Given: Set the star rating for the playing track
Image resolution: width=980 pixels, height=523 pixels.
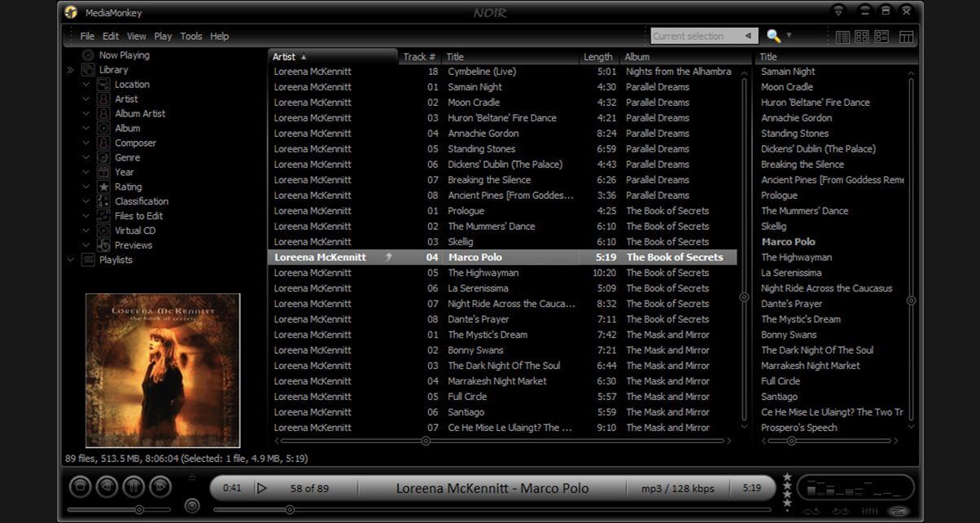Looking at the screenshot, I should (787, 494).
